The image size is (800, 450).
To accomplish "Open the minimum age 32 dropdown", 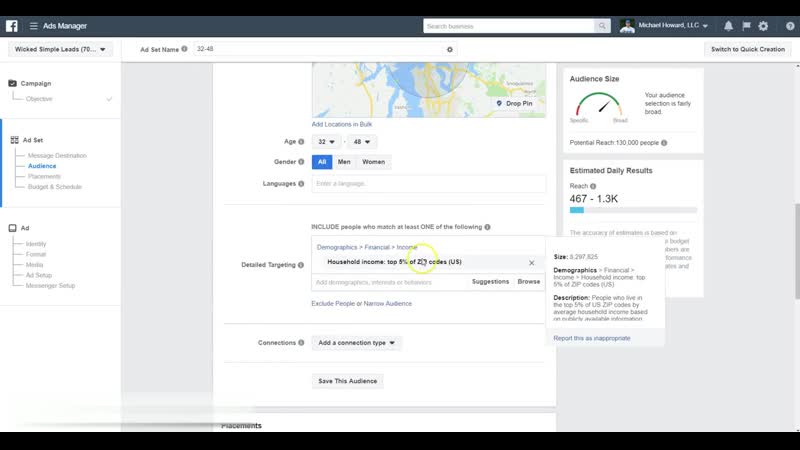I will [326, 142].
